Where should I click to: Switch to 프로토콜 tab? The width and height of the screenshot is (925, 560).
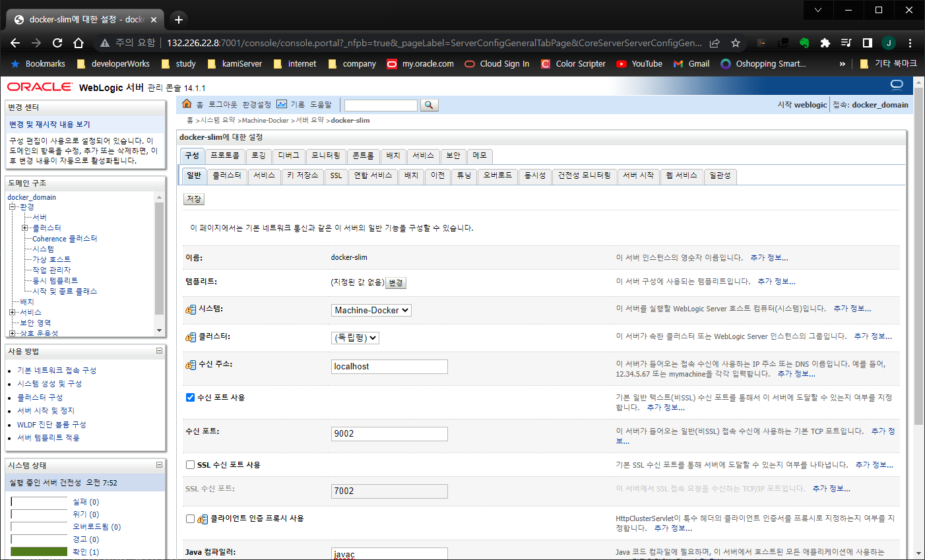225,156
